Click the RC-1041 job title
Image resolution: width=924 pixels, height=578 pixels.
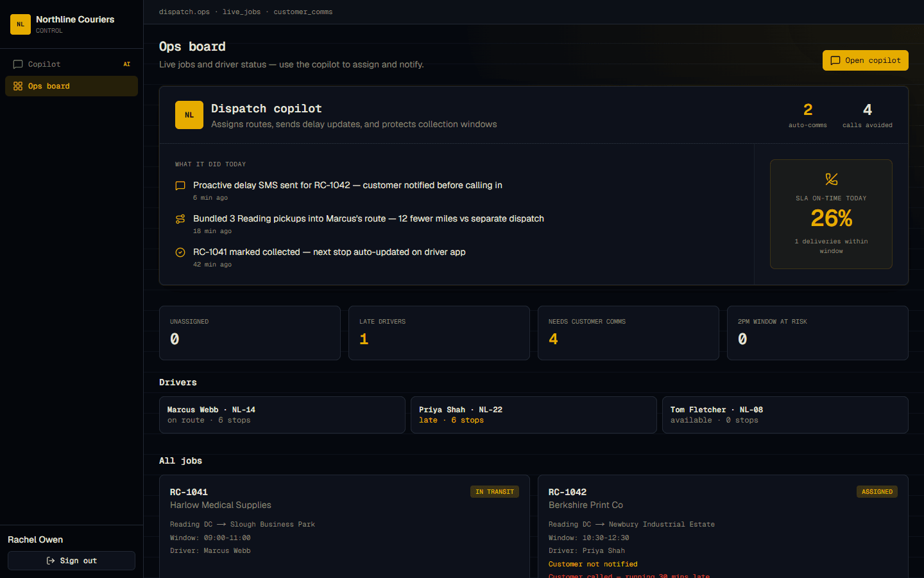coord(189,492)
